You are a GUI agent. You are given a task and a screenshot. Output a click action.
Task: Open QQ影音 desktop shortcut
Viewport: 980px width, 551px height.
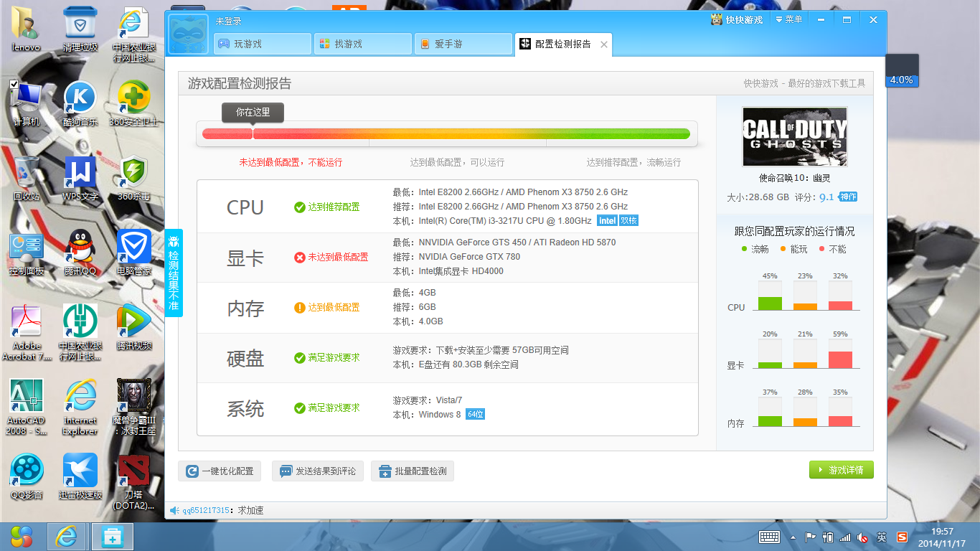point(27,476)
